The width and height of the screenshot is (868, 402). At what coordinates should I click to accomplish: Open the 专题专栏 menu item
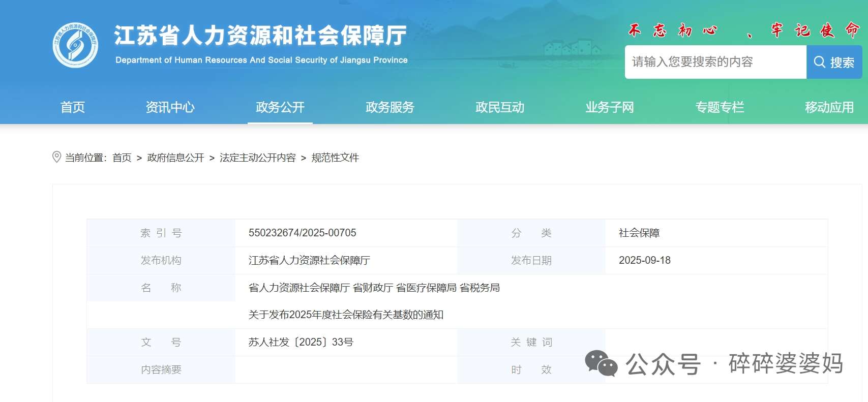coord(719,107)
